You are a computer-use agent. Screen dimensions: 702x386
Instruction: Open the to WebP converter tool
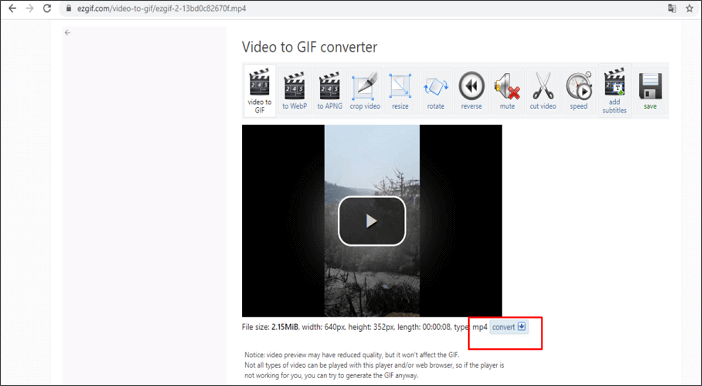295,91
